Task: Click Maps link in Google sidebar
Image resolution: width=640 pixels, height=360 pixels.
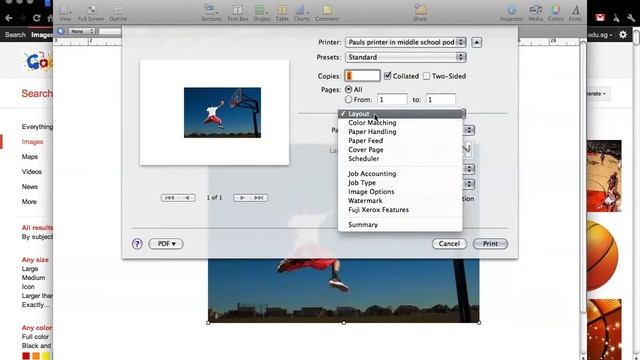Action: point(30,157)
